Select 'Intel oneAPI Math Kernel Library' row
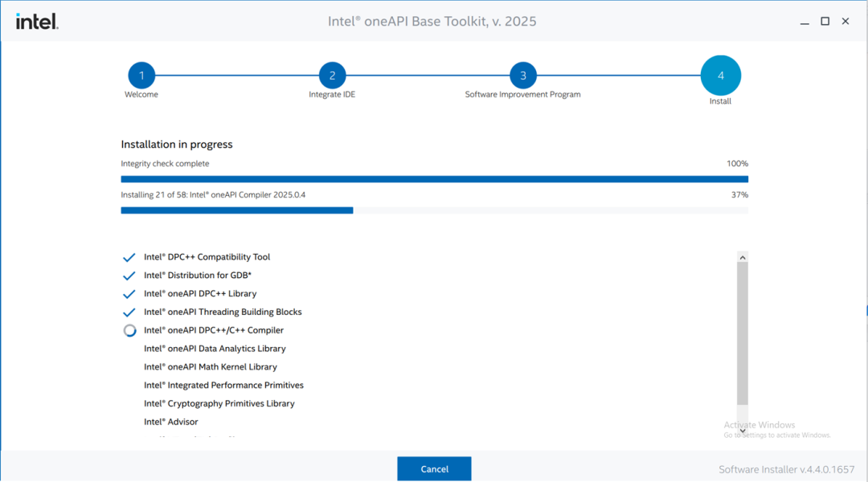868x482 pixels. pyautogui.click(x=211, y=366)
